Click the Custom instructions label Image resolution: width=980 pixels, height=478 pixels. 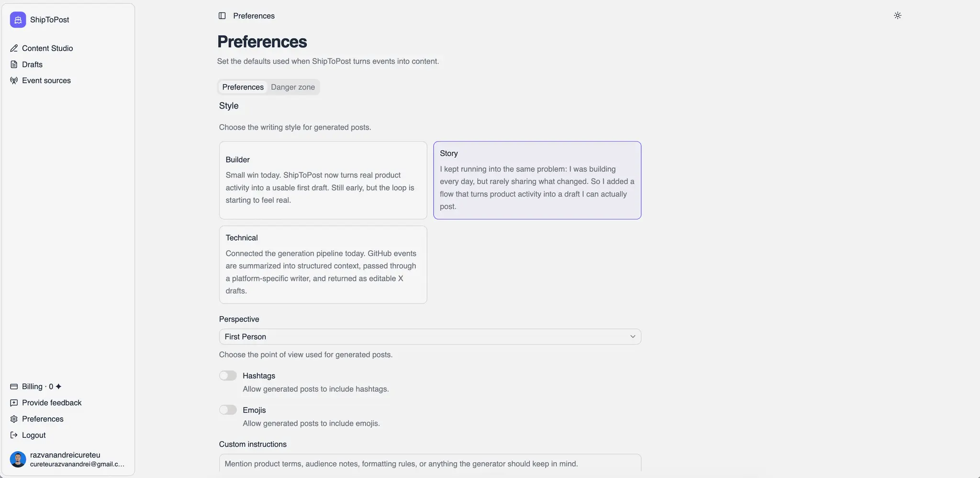[x=253, y=445]
